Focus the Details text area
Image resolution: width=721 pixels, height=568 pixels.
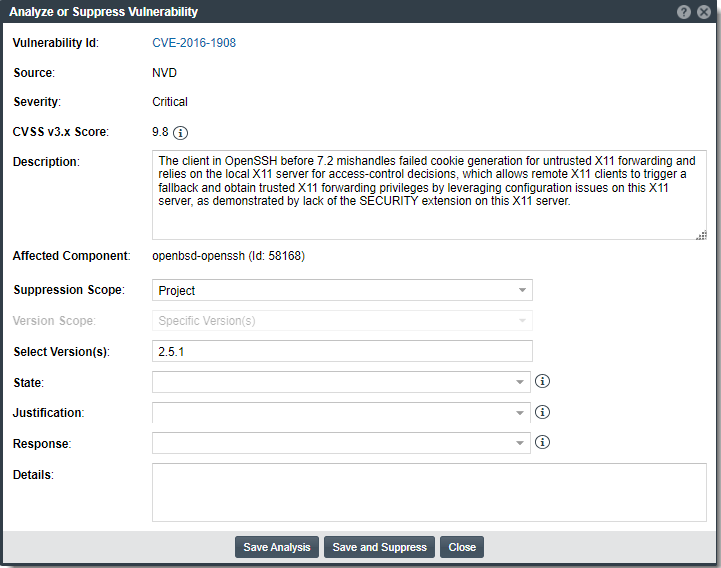[x=429, y=491]
